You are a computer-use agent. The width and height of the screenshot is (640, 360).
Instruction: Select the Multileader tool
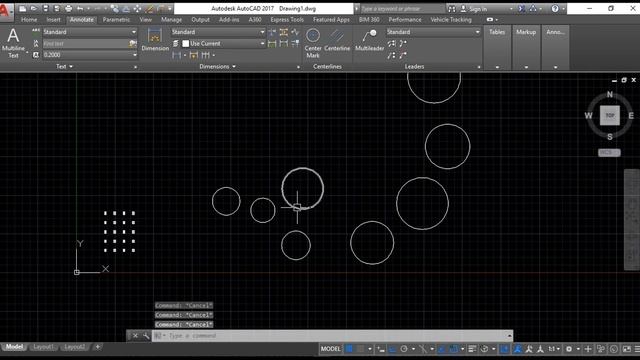pyautogui.click(x=369, y=40)
